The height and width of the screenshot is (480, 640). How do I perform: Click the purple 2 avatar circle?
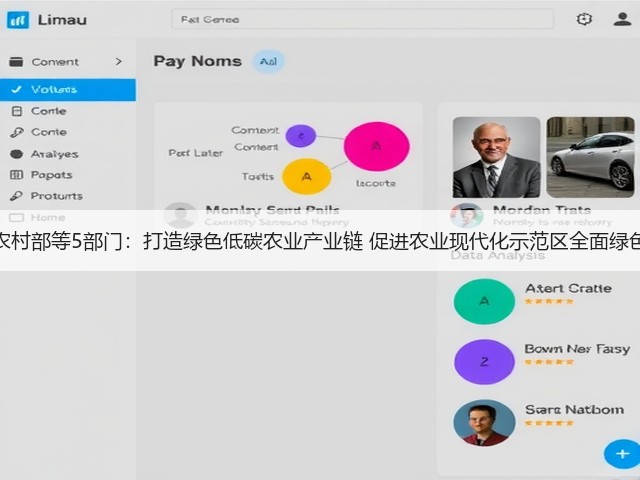pos(484,362)
